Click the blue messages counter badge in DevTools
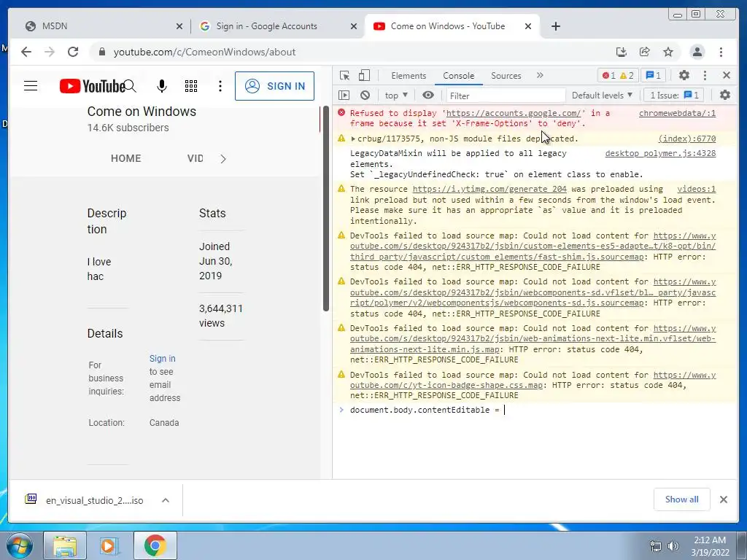 pyautogui.click(x=653, y=75)
